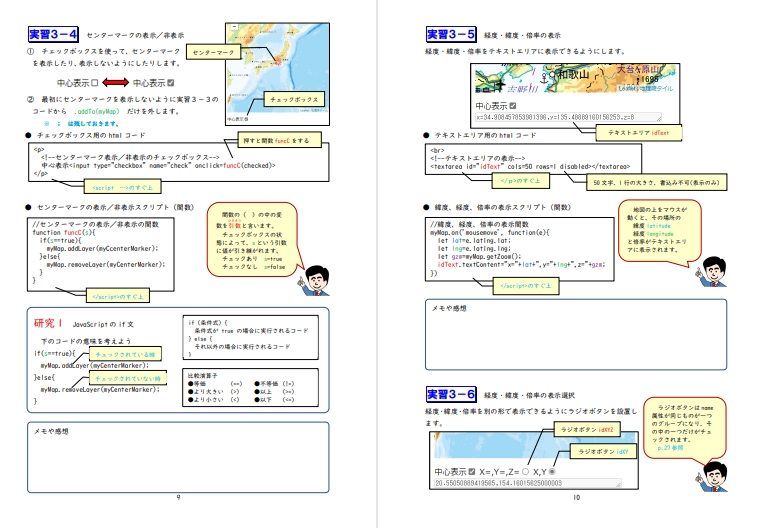This screenshot has height=528, width=765.
Task: Click the チェックボックス callout label
Action: pos(294,99)
